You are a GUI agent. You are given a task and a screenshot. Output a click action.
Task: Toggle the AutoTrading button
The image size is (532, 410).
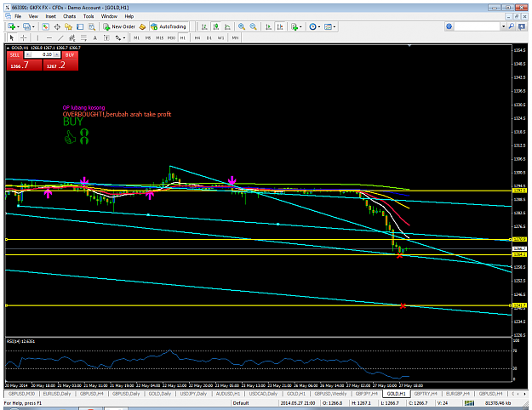169,26
